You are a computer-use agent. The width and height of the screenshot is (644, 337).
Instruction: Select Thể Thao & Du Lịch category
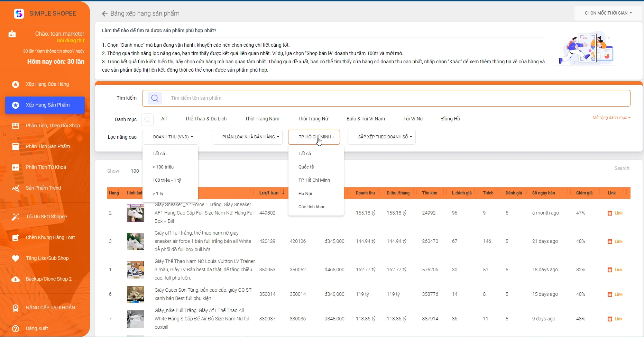(x=206, y=119)
